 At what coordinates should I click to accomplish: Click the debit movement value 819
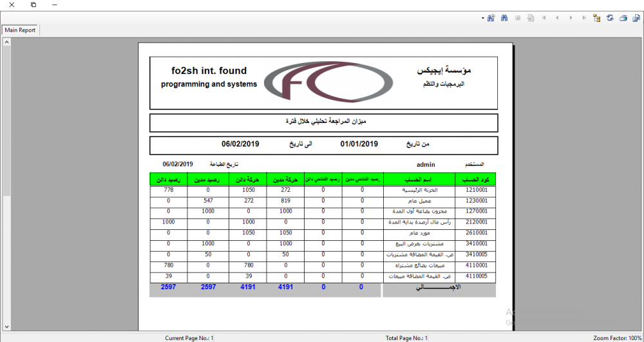(x=285, y=201)
